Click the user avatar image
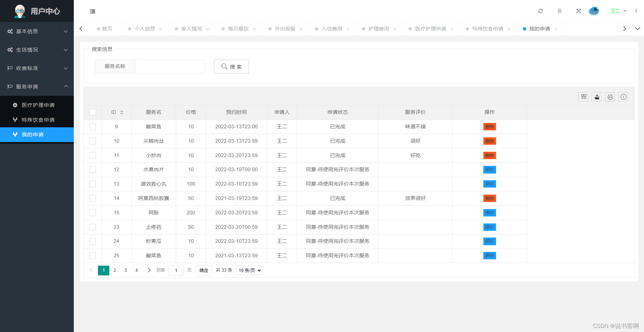 pos(594,11)
